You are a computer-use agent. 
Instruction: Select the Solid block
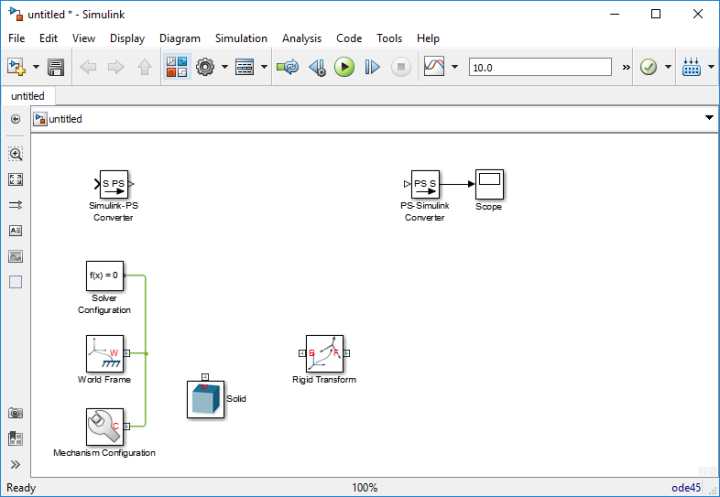click(206, 399)
